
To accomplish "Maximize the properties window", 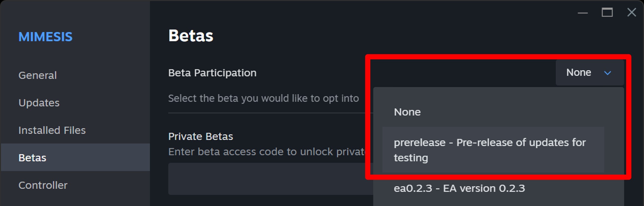I will (x=607, y=12).
